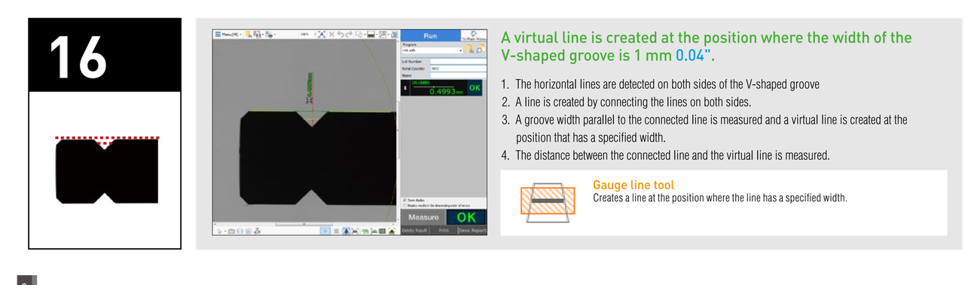Select the measurement result row 0.4993 mm
Viewport: 980px width, 285px height.
point(441,88)
